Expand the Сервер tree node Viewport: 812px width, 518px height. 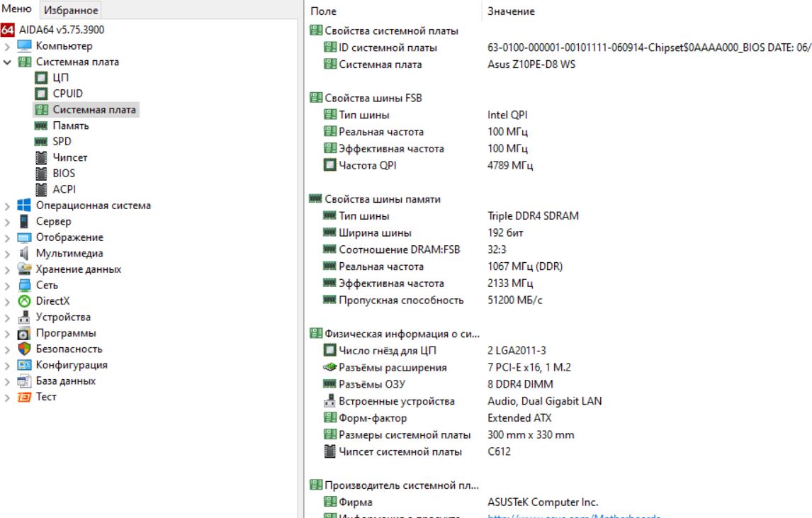7,223
